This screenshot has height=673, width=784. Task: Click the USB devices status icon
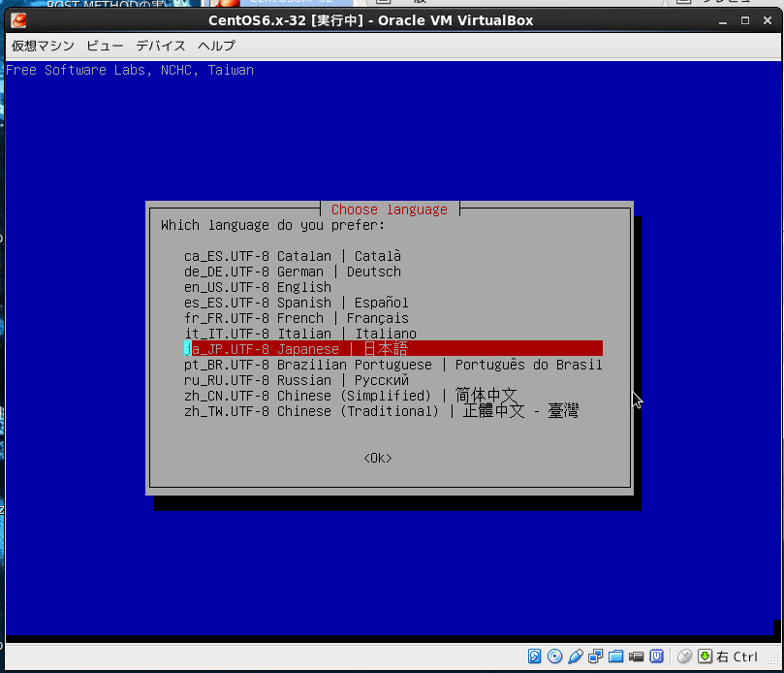pyautogui.click(x=576, y=657)
